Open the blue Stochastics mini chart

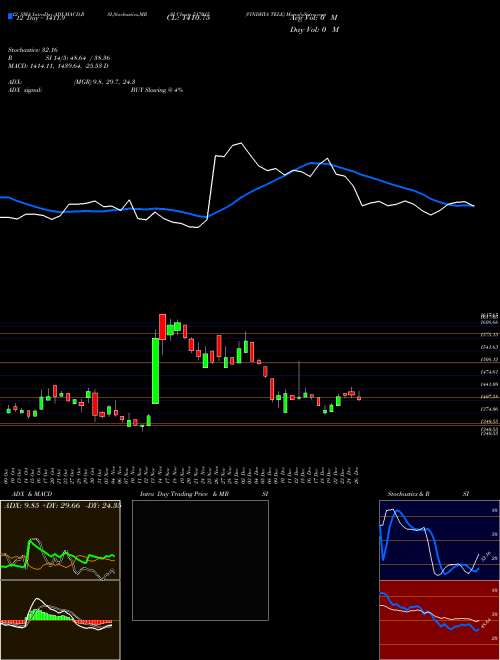[x=439, y=540]
